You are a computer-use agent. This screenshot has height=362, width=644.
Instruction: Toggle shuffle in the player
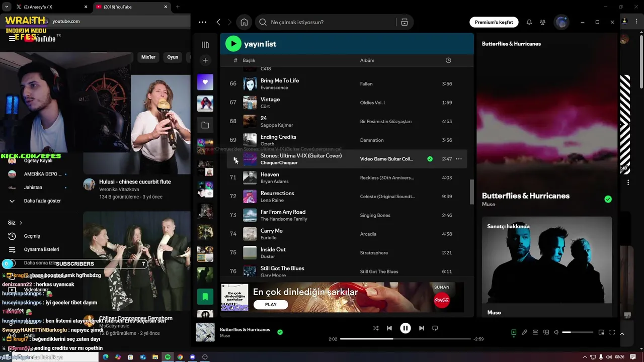tap(376, 328)
